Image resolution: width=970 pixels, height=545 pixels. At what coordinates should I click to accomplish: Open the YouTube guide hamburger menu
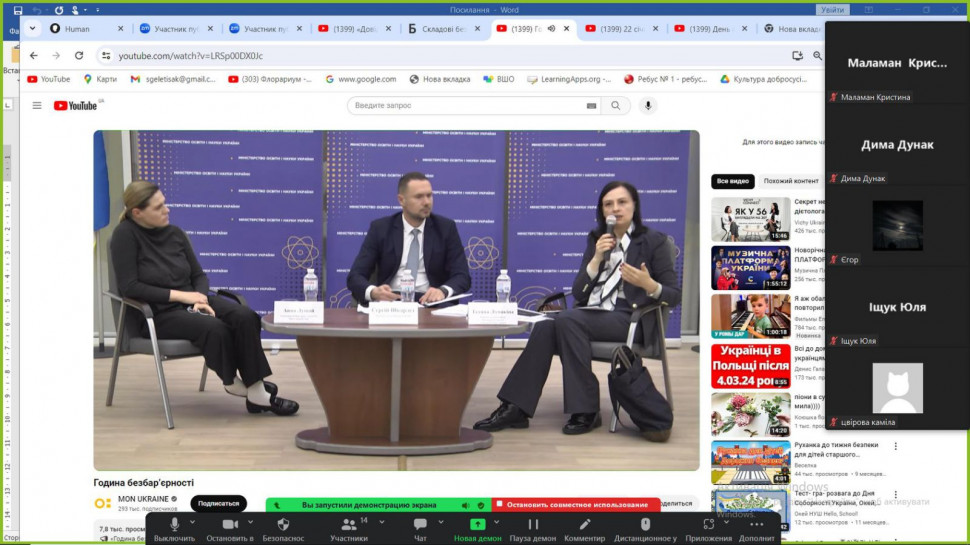tap(37, 106)
